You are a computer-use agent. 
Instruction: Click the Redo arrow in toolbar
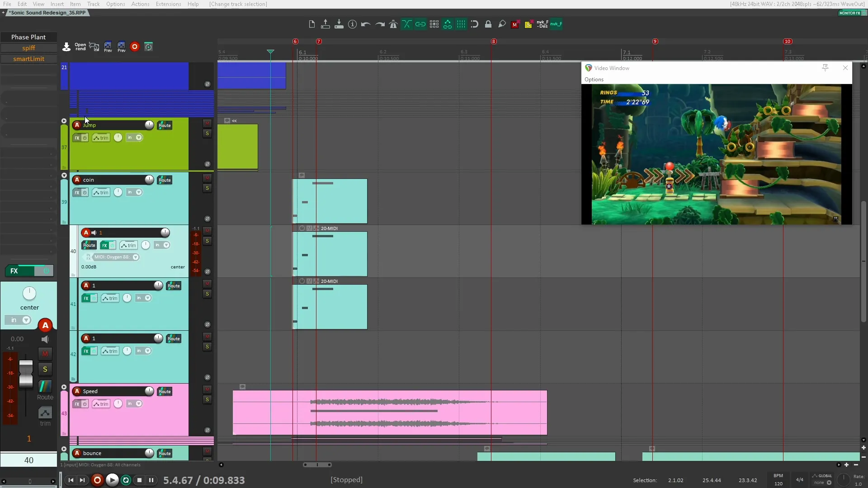click(380, 24)
